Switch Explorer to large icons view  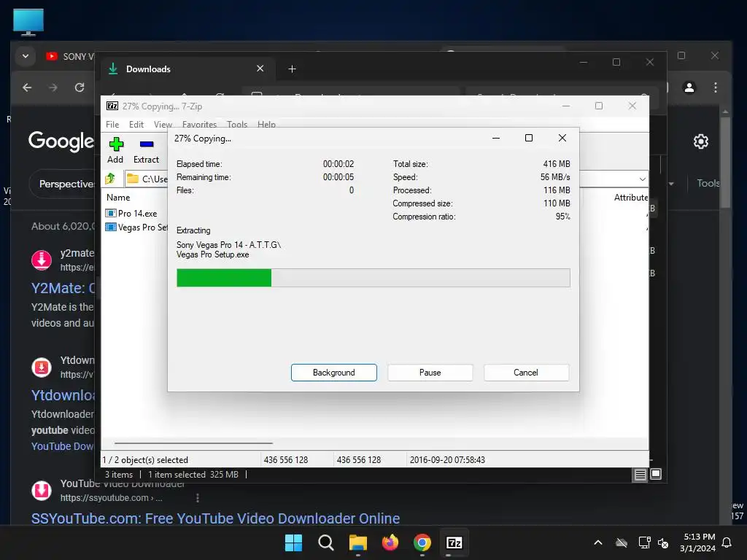coord(656,474)
